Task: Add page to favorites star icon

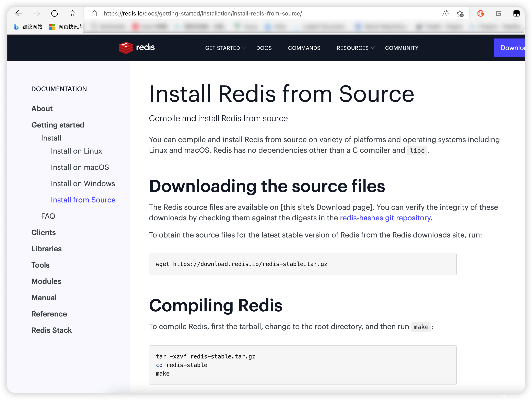Action: (460, 13)
